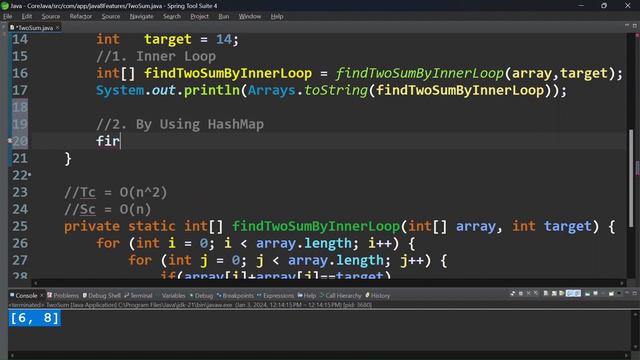Click the editor vertical scrollbar thumb
Viewport: 640px width, 360px height.
coord(631,178)
